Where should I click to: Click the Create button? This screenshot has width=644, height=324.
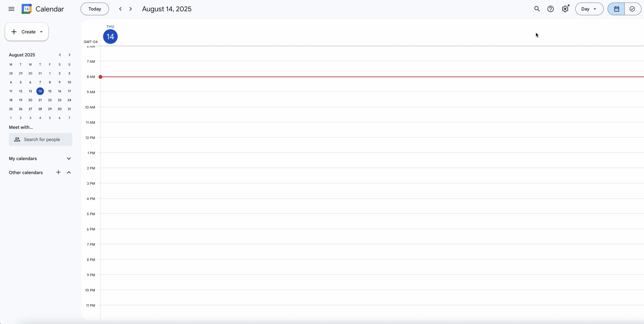26,32
